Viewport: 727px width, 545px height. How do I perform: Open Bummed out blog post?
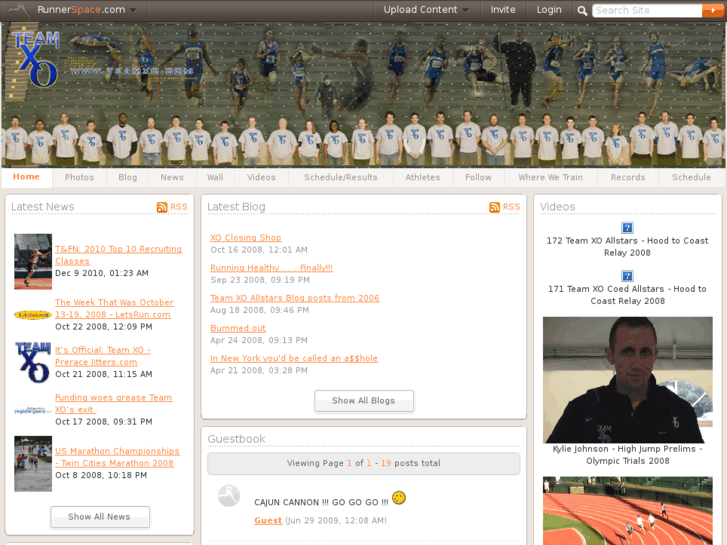(x=238, y=328)
